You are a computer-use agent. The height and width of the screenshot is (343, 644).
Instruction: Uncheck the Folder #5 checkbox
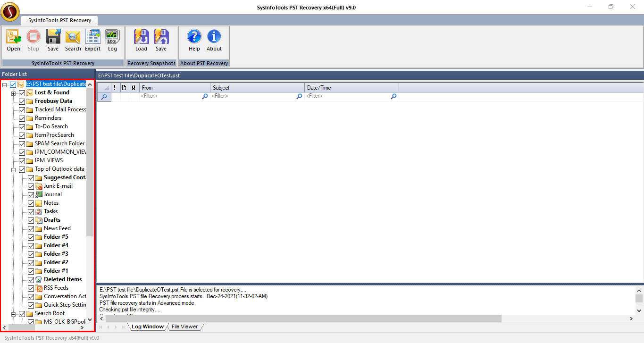pos(31,237)
